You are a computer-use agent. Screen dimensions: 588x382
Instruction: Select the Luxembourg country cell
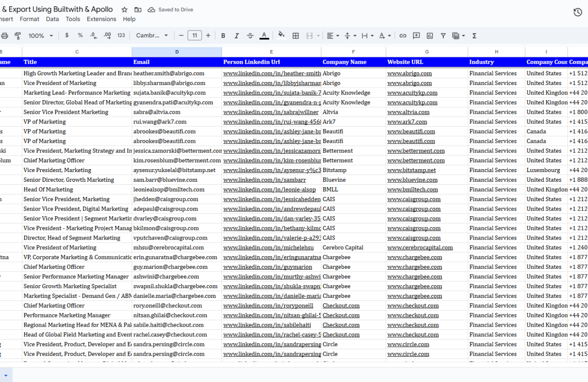546,170
